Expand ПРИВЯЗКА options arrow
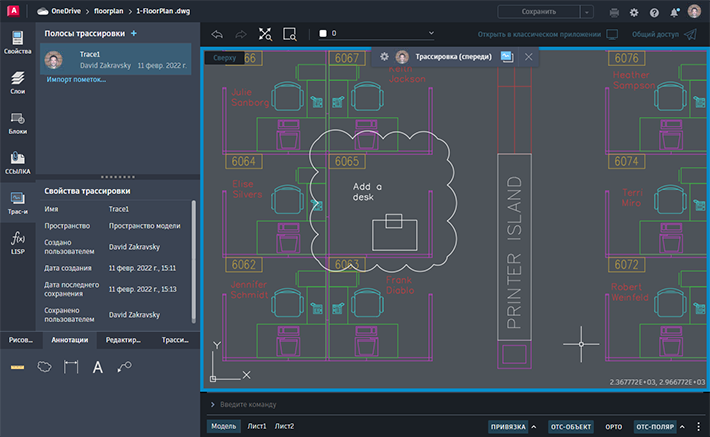Viewport: 710px width, 437px height. tap(534, 427)
